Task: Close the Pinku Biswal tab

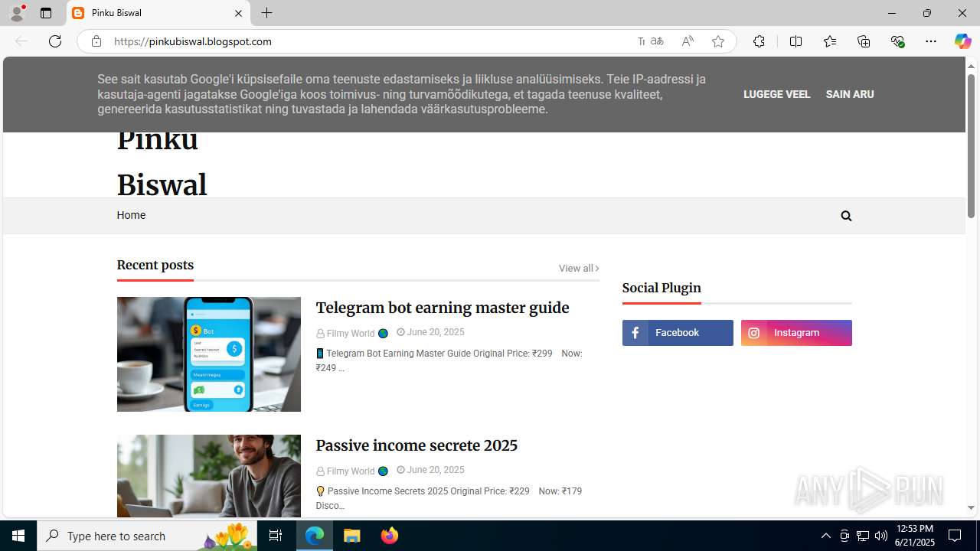Action: click(x=238, y=13)
